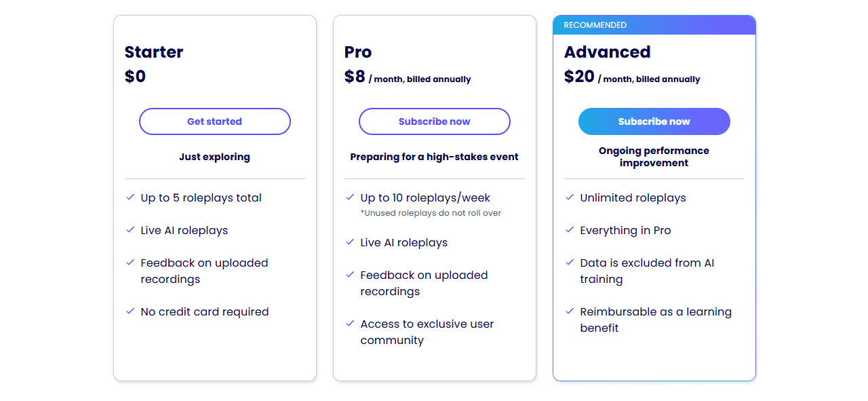Click the Ongoing performance improvement tagline

pyautogui.click(x=654, y=157)
